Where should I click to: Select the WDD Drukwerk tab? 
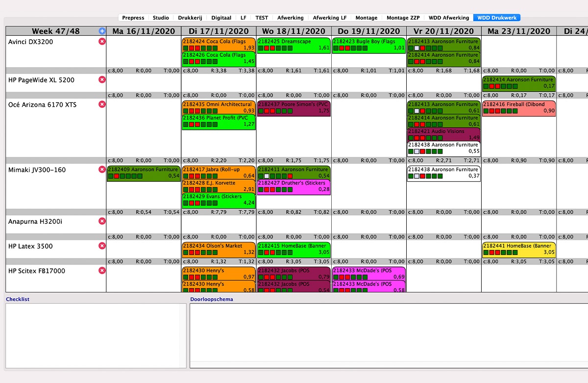[x=497, y=18]
